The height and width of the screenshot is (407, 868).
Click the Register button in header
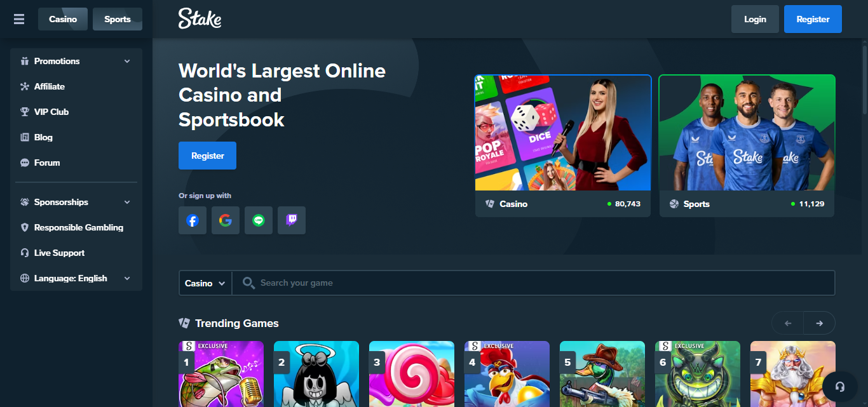coord(813,19)
